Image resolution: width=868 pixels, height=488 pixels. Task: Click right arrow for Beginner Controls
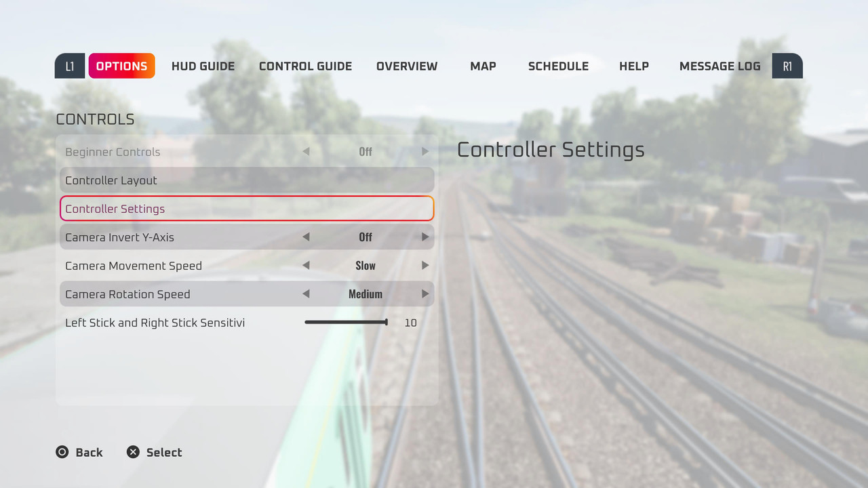tap(425, 152)
